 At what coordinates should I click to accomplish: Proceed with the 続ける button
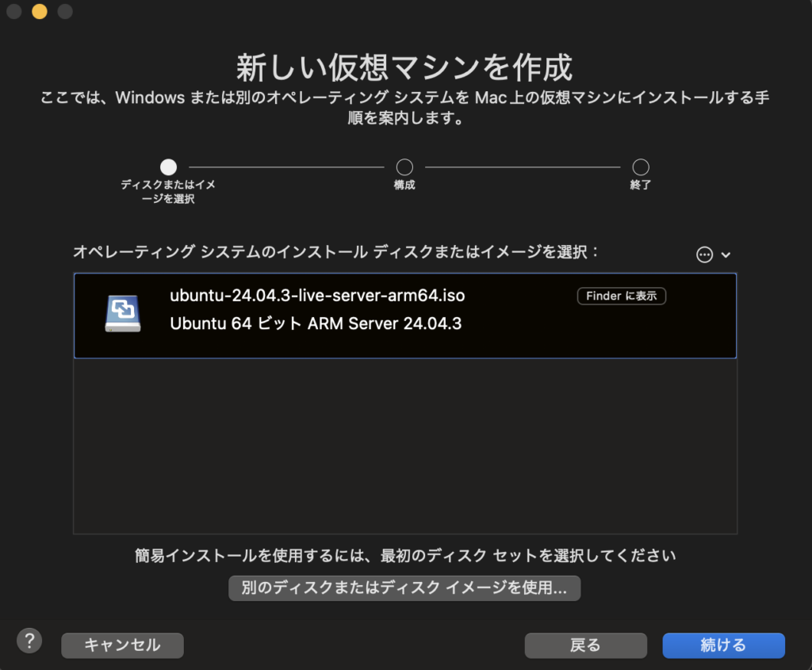tap(723, 645)
